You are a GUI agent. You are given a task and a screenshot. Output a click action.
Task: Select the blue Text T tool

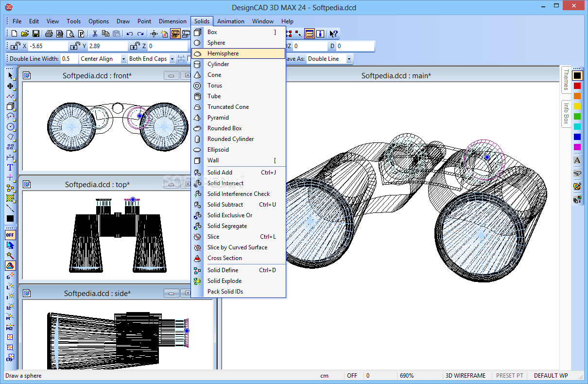[x=10, y=167]
